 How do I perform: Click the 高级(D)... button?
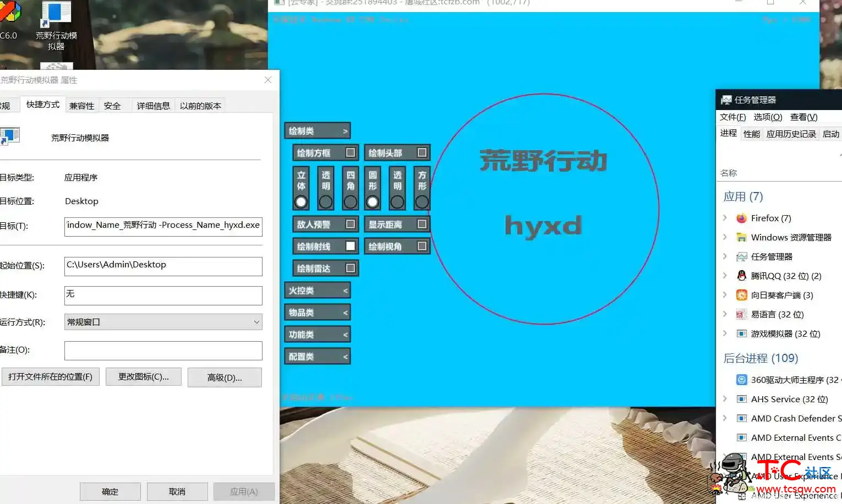[225, 377]
